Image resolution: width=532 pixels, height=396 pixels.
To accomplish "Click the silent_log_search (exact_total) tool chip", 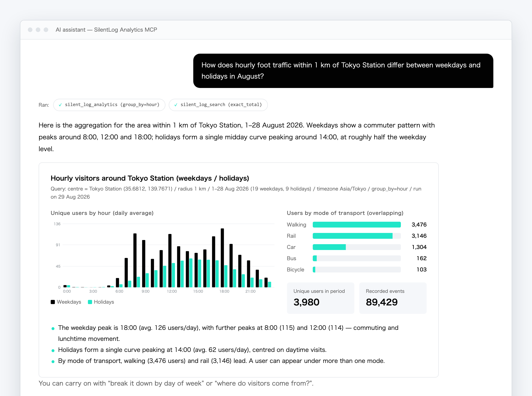I will (218, 105).
